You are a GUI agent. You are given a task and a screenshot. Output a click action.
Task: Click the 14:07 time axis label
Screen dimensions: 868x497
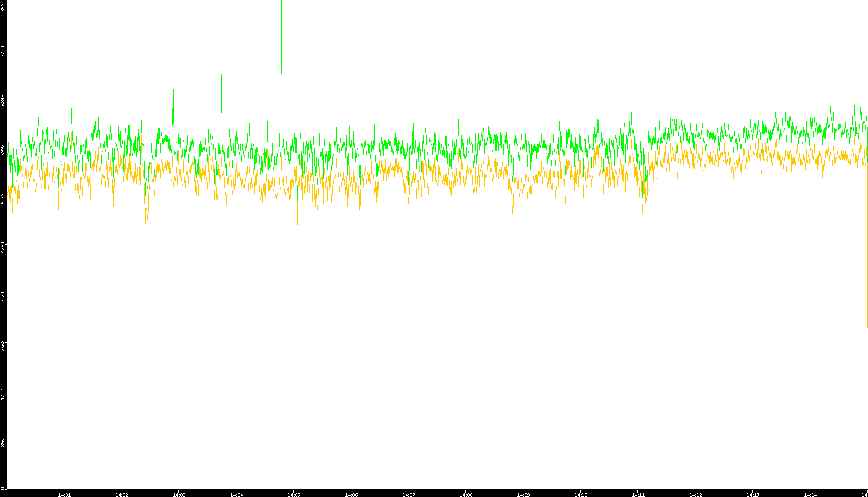tap(408, 495)
